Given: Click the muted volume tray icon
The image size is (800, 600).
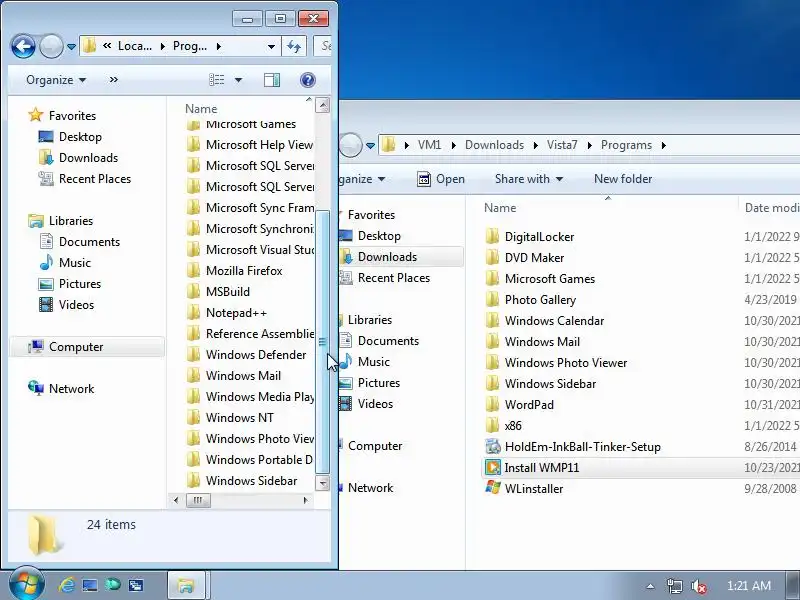Looking at the screenshot, I should (x=698, y=586).
